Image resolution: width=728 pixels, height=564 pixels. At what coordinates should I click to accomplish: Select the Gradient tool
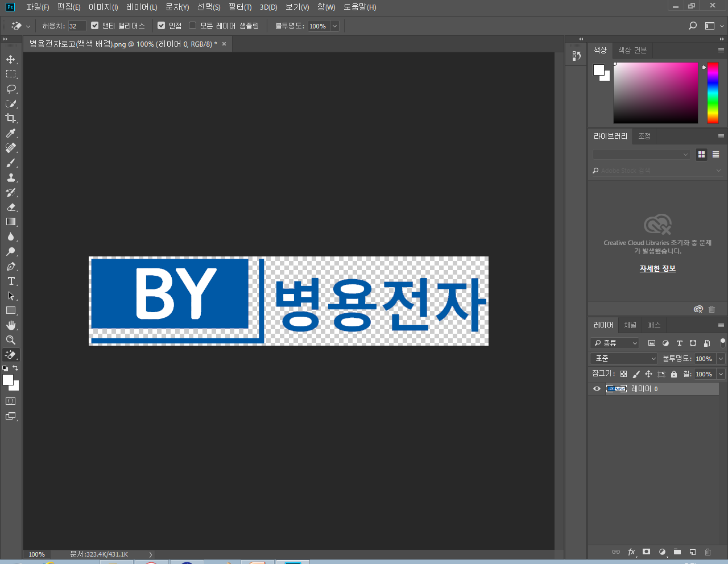(11, 222)
